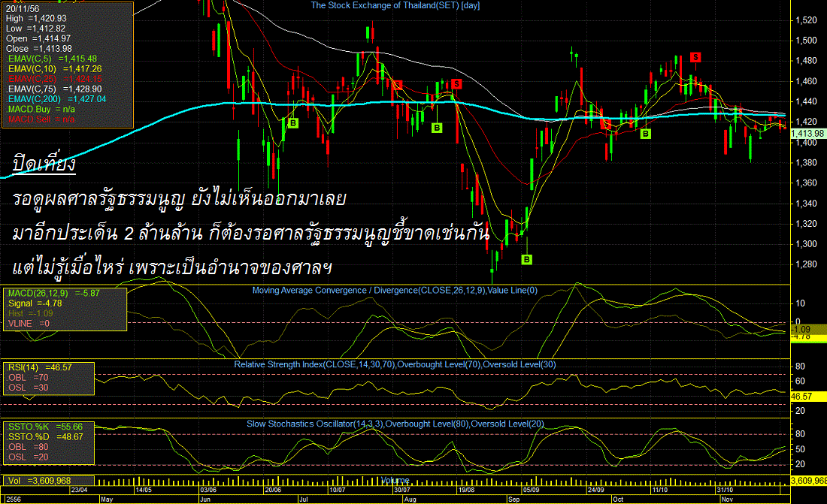Click the '11/10' date axis label
The image size is (827, 504).
(x=660, y=490)
